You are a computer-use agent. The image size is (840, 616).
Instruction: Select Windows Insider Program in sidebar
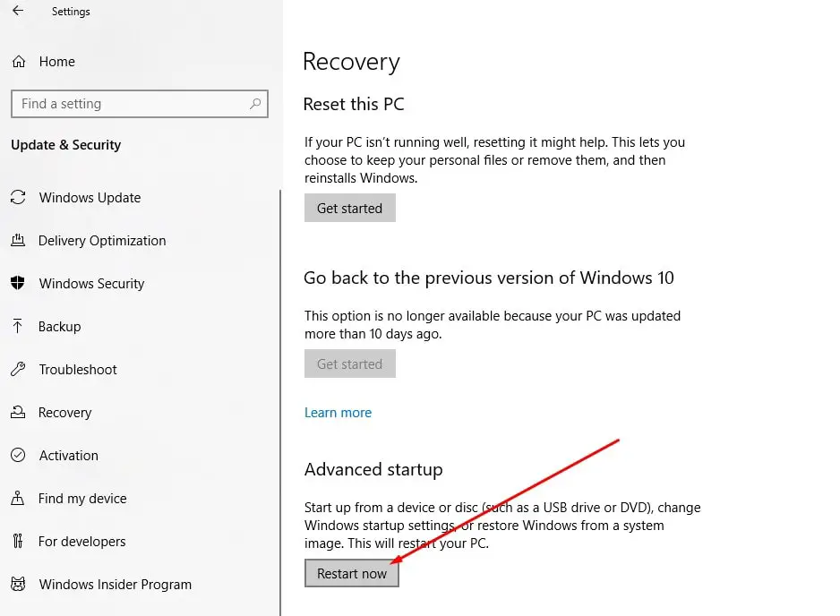pos(115,585)
